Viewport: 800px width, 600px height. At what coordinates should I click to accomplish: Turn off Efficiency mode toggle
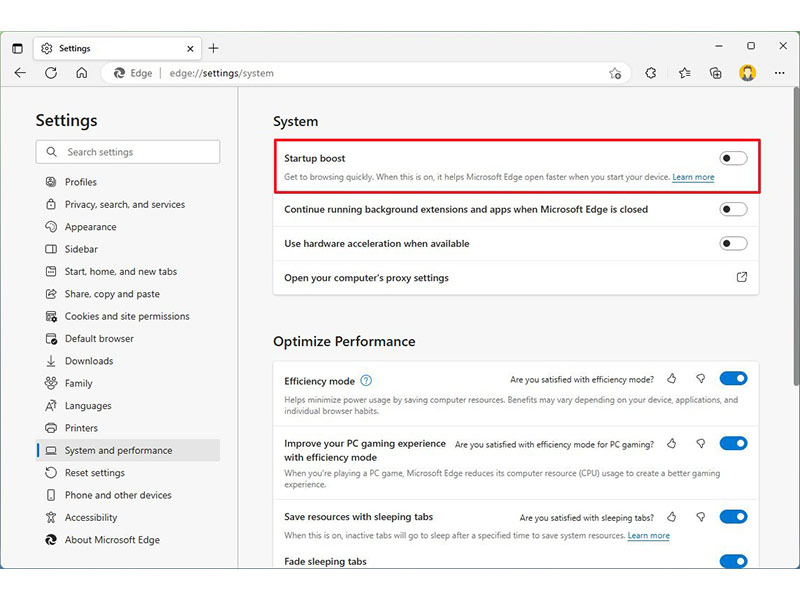click(733, 379)
